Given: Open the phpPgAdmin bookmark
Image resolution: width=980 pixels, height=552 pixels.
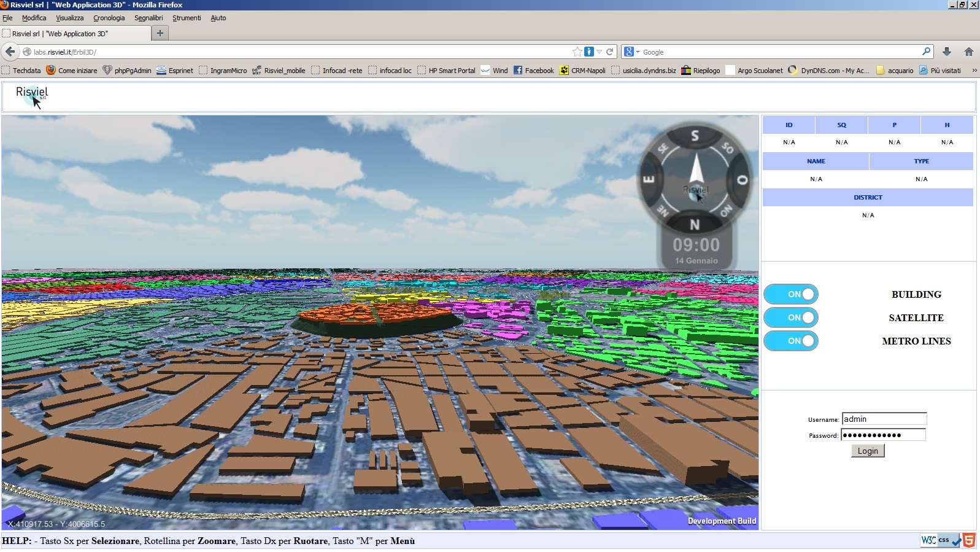Looking at the screenshot, I should tap(127, 71).
